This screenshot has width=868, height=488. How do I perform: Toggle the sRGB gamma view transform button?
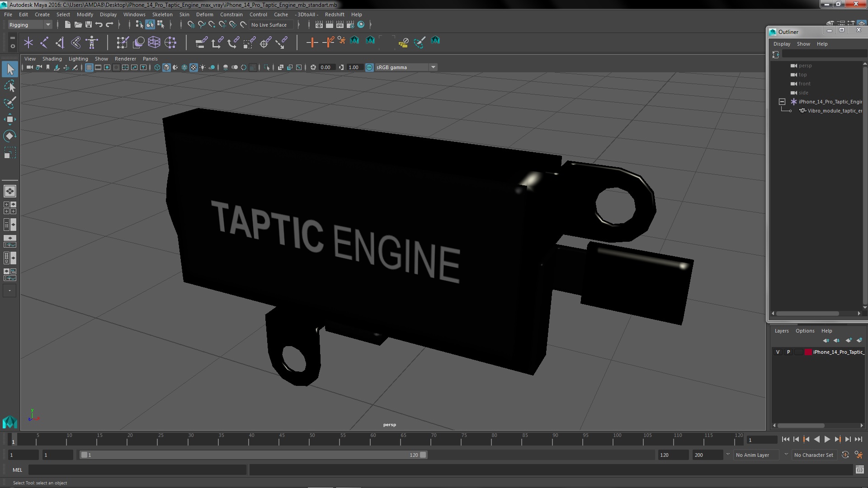pos(369,67)
